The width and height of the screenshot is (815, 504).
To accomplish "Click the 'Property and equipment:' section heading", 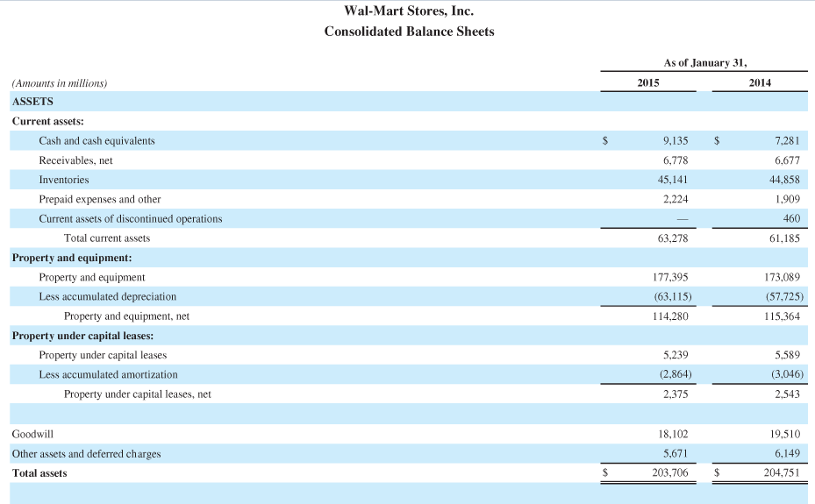I will point(72,258).
